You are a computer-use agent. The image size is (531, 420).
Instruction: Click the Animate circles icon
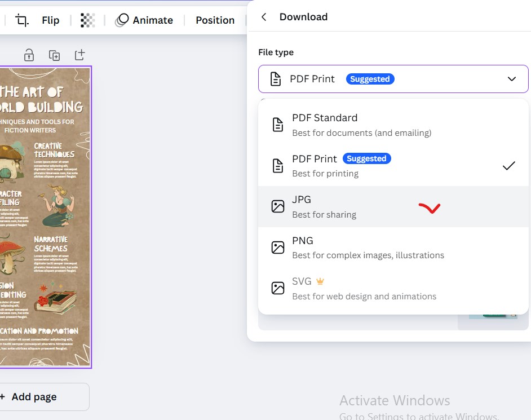122,20
